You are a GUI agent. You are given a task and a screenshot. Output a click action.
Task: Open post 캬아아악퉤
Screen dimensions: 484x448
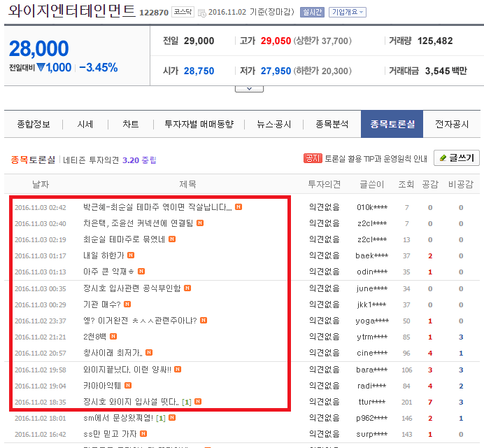pos(102,386)
